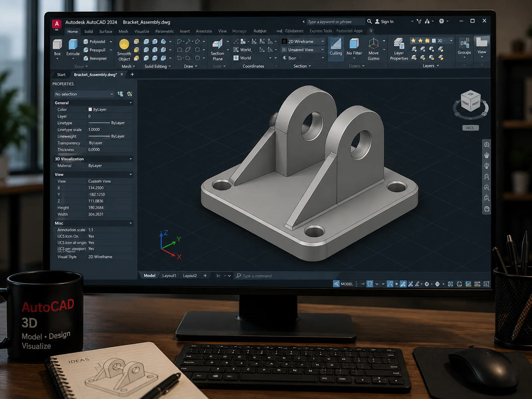Toggle the UCS Icon On value Yes
532x399 pixels.
coord(91,236)
